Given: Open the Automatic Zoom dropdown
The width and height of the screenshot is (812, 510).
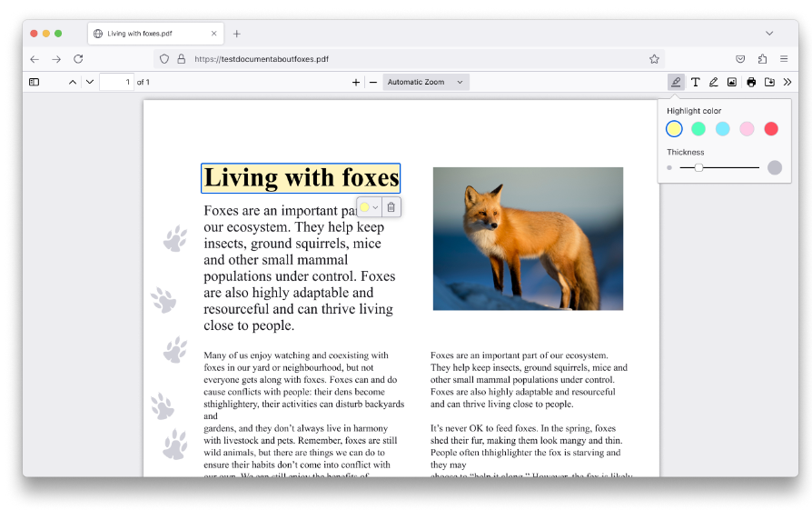Looking at the screenshot, I should pos(426,82).
